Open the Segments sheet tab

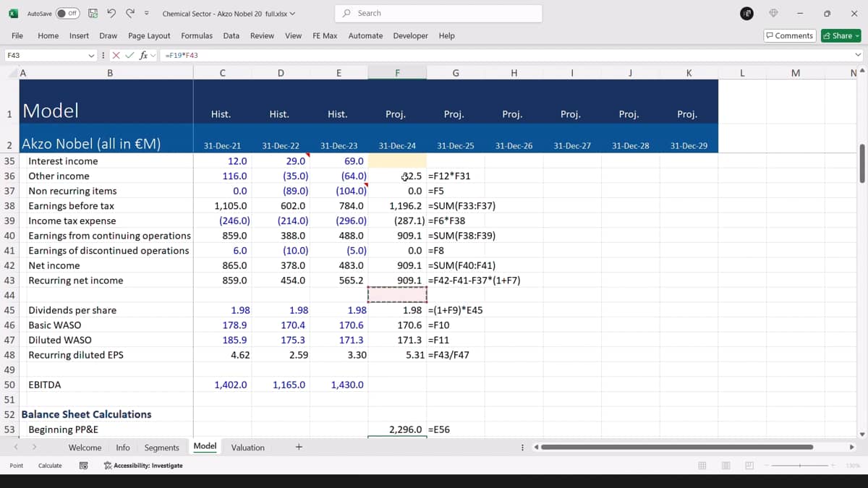(x=161, y=448)
